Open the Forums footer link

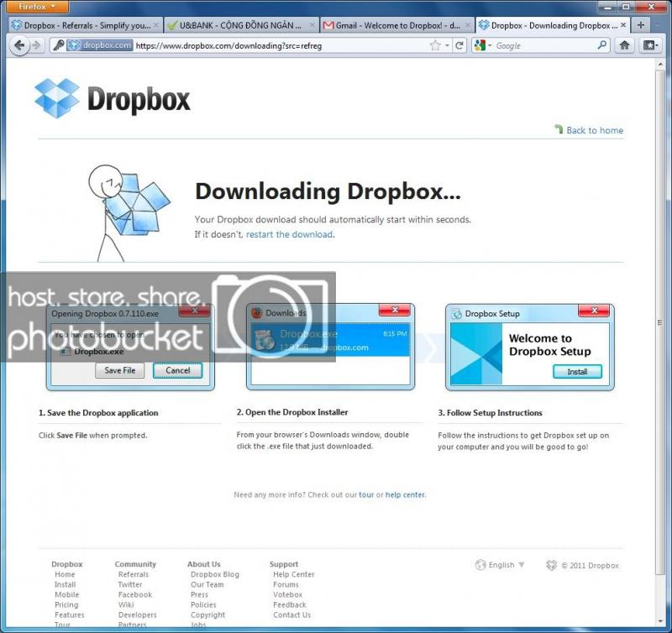point(286,584)
